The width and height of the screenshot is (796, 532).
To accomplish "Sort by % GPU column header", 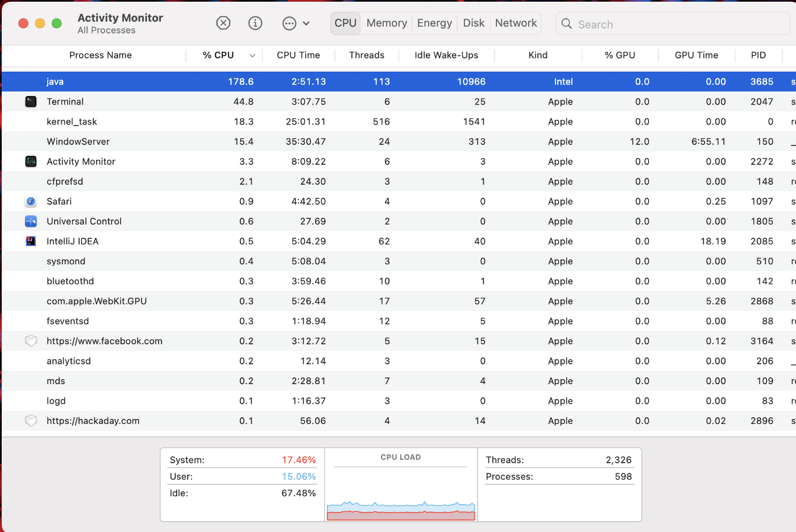I will point(620,55).
